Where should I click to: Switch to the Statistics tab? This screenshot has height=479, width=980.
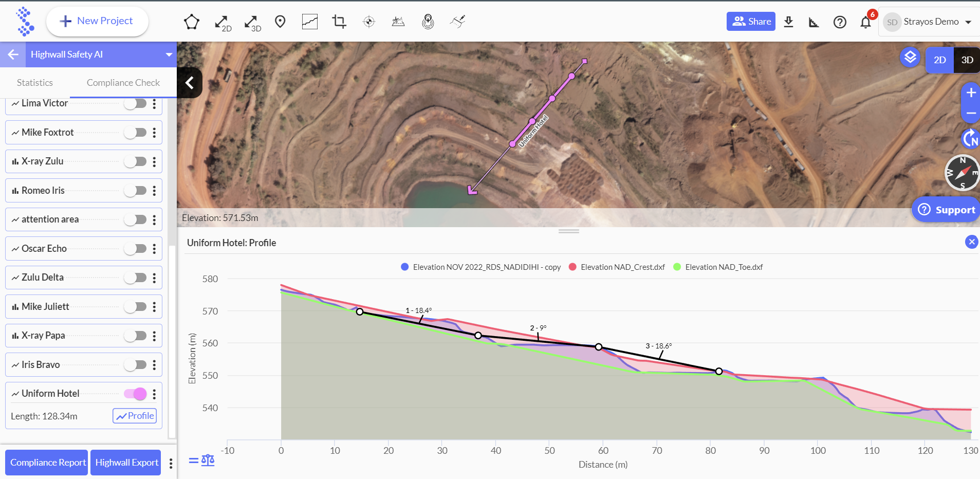pyautogui.click(x=34, y=83)
